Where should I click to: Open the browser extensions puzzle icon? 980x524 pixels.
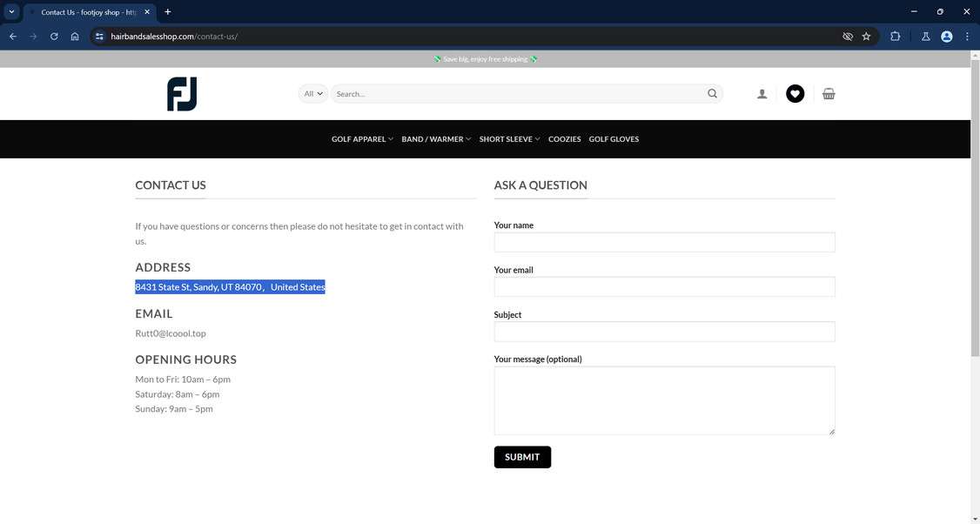click(x=895, y=37)
